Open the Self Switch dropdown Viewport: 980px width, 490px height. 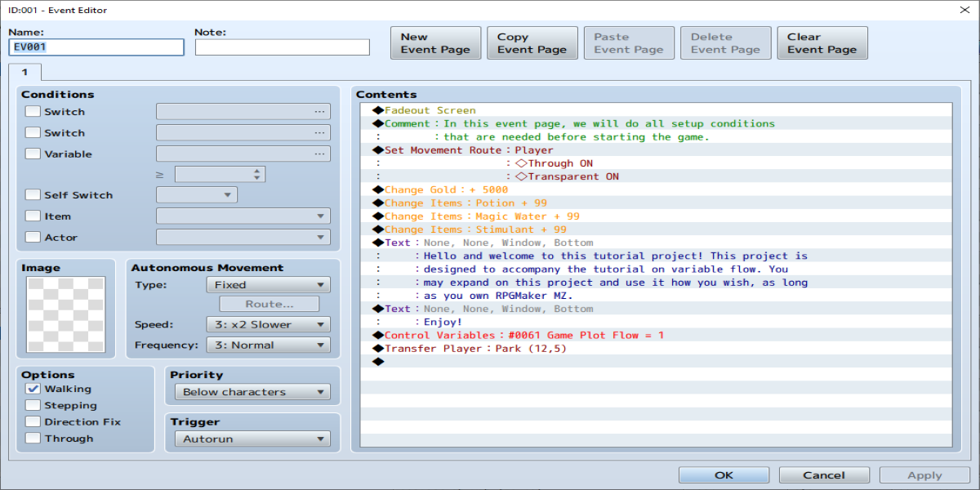pyautogui.click(x=197, y=195)
